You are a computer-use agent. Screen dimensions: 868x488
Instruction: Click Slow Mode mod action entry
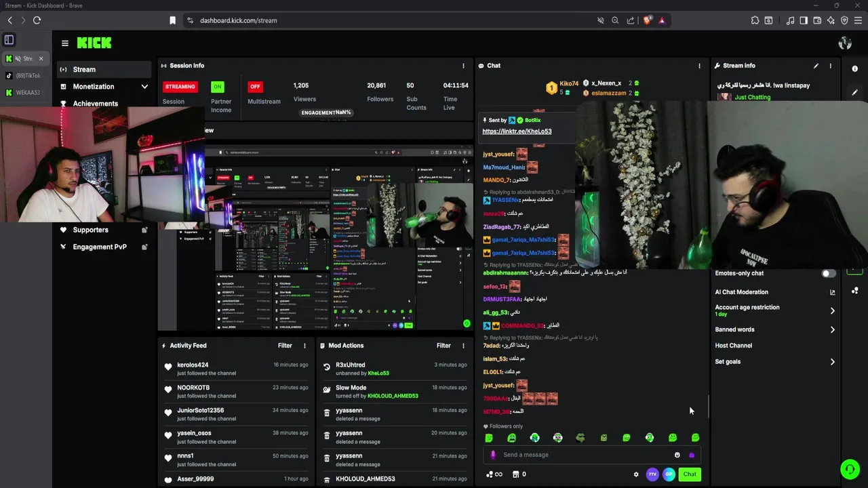395,392
